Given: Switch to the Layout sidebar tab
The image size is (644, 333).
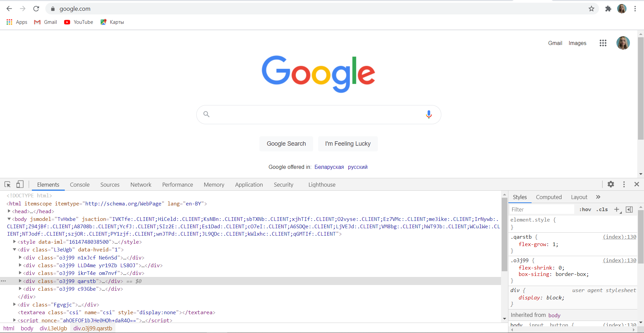Looking at the screenshot, I should [579, 197].
